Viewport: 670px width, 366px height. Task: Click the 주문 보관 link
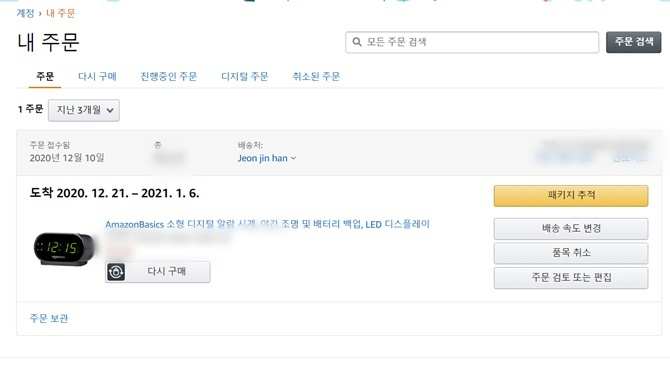click(x=49, y=318)
